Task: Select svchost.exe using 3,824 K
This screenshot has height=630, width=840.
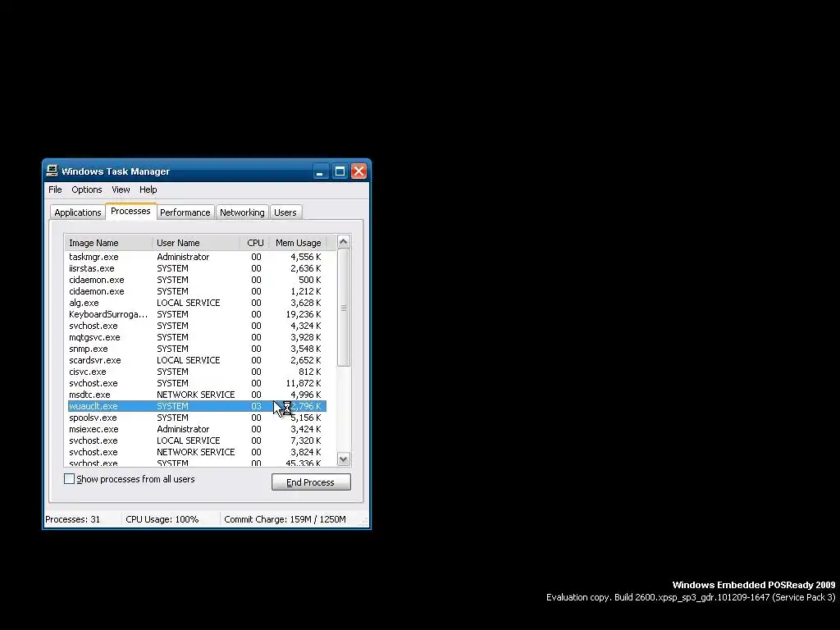Action: point(197,452)
